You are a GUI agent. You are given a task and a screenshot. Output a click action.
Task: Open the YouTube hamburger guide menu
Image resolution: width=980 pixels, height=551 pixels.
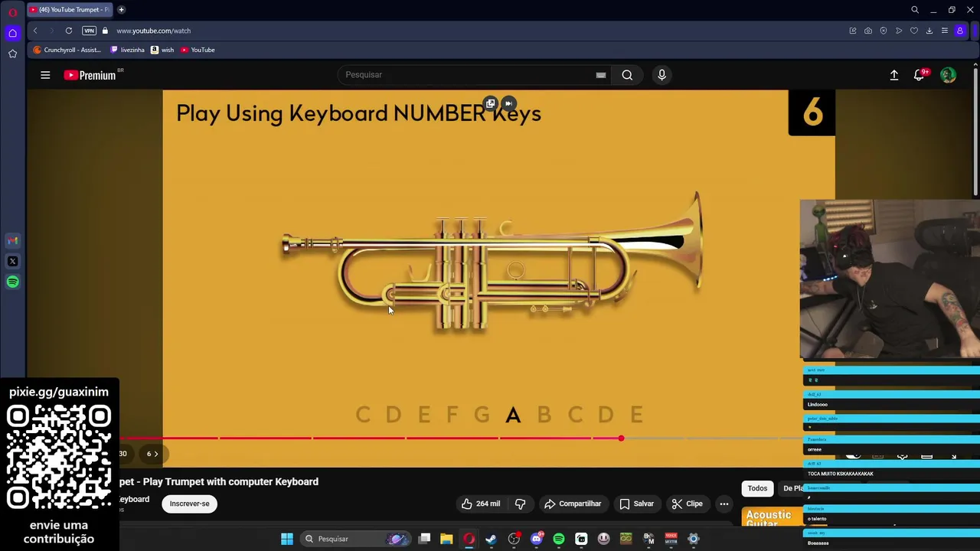tap(45, 75)
